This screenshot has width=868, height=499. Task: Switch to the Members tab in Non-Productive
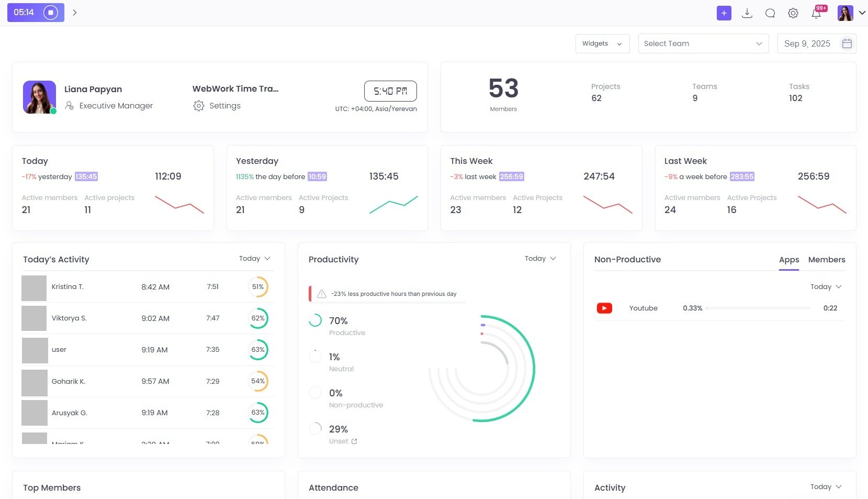827,260
